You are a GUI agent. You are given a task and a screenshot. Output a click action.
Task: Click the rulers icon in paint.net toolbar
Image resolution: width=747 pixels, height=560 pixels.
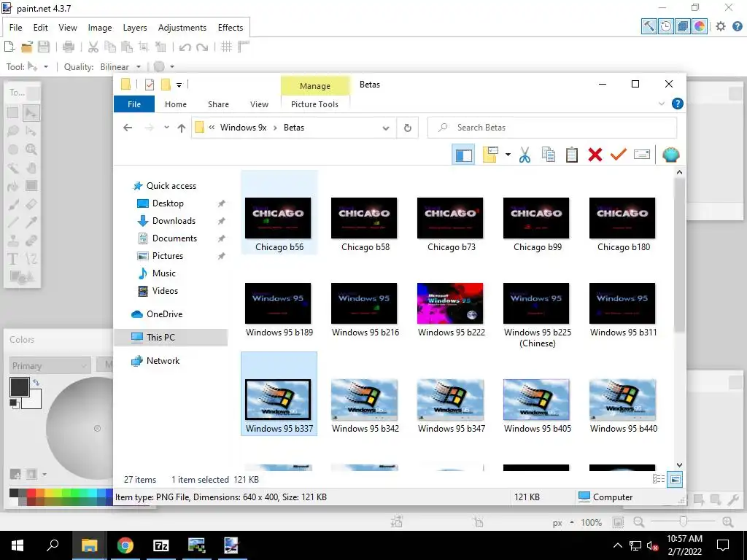(244, 47)
